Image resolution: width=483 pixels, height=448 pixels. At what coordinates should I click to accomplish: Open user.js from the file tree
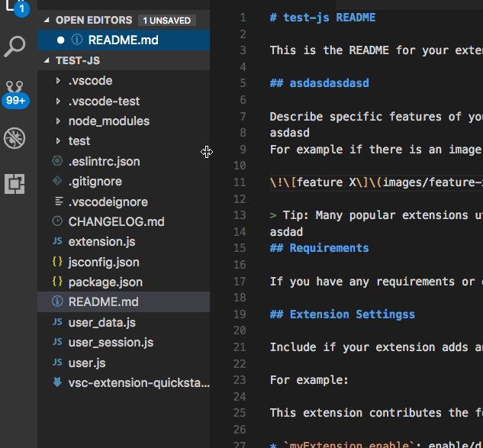[x=124, y=363]
